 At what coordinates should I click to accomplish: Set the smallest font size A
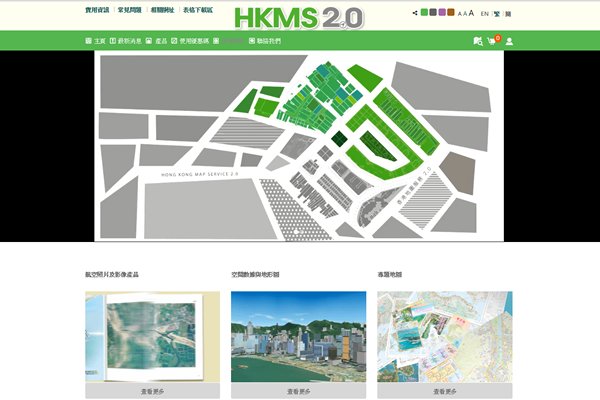pos(460,14)
